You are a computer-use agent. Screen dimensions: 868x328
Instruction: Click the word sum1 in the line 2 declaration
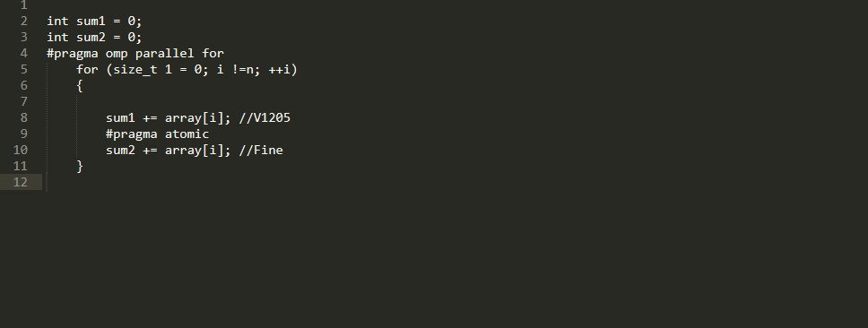click(91, 21)
